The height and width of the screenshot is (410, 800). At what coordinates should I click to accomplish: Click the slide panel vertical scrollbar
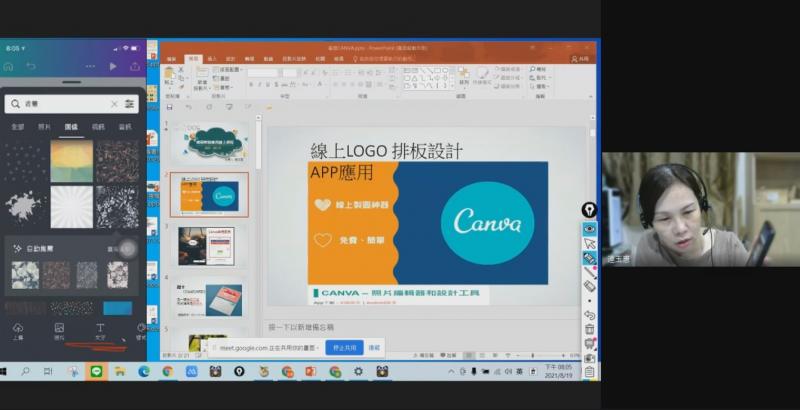coord(259,145)
